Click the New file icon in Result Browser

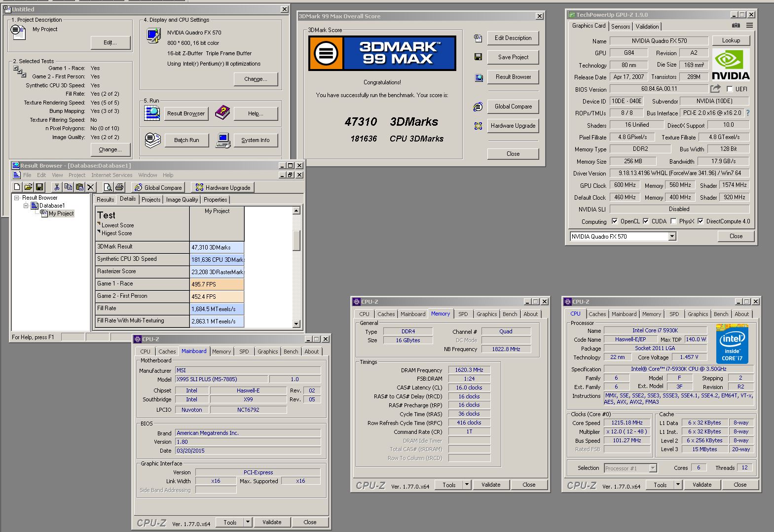[x=17, y=187]
